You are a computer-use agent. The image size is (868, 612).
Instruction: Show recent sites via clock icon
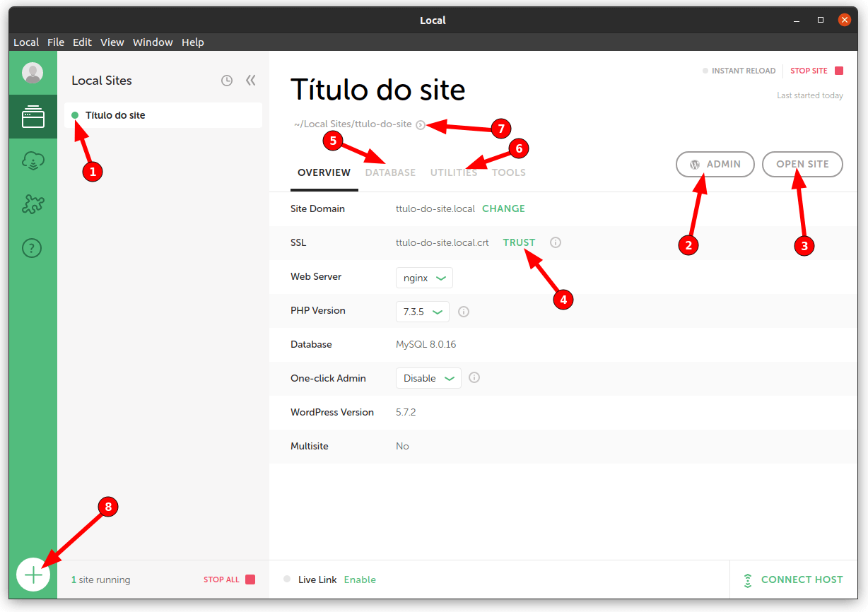[x=227, y=81]
